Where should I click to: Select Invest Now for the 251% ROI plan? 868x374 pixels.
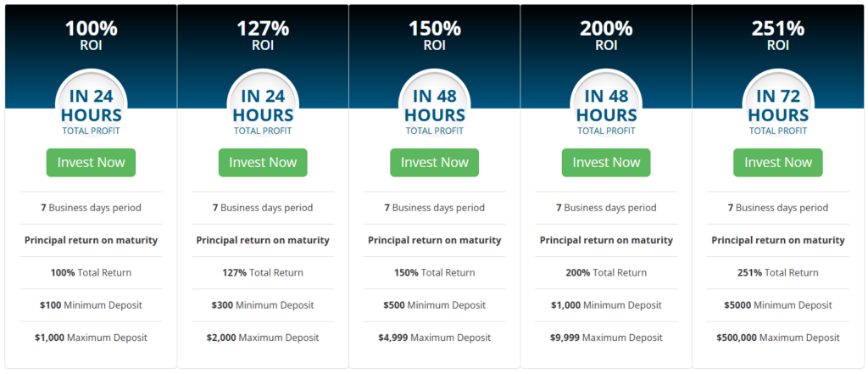click(778, 163)
